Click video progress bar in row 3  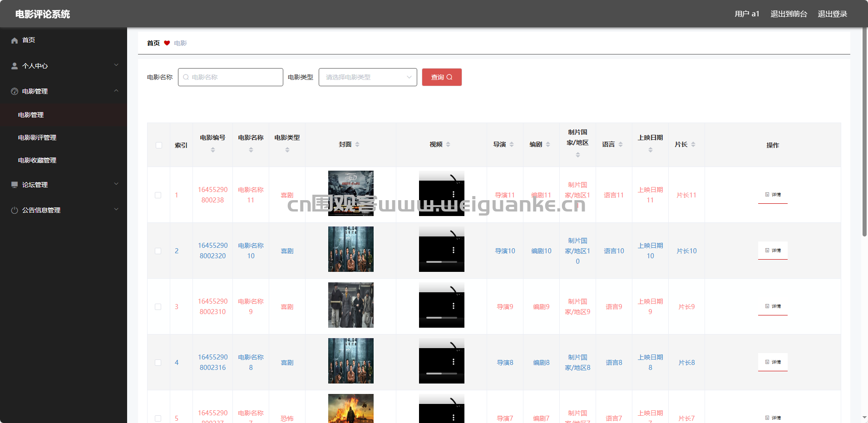click(x=441, y=318)
